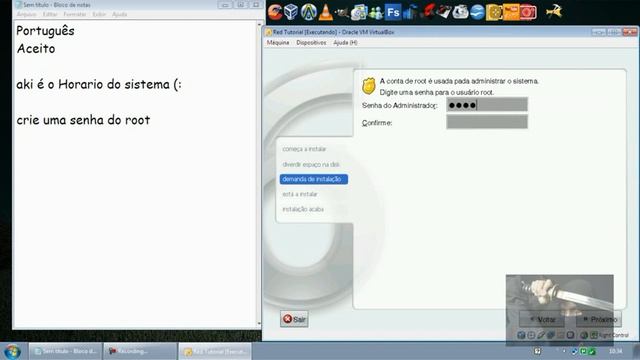Open Ajuda menu in Bloco de notas
This screenshot has width=640, height=360.
(120, 14)
